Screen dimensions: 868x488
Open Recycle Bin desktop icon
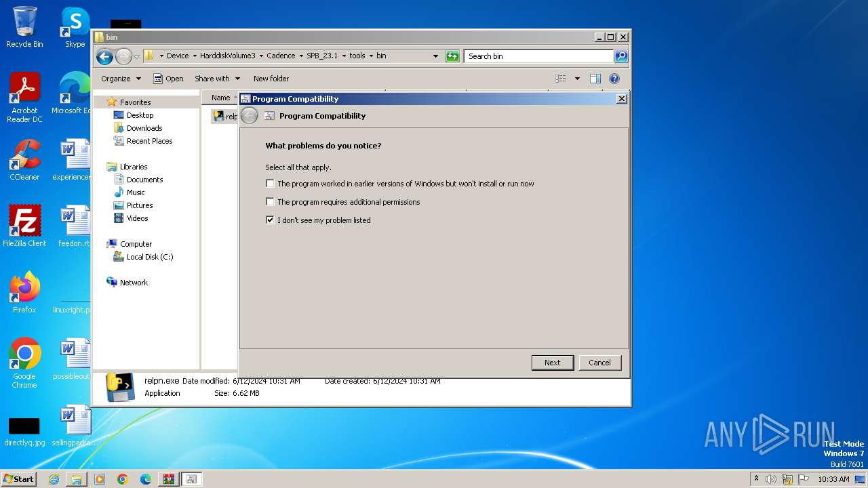pyautogui.click(x=24, y=28)
